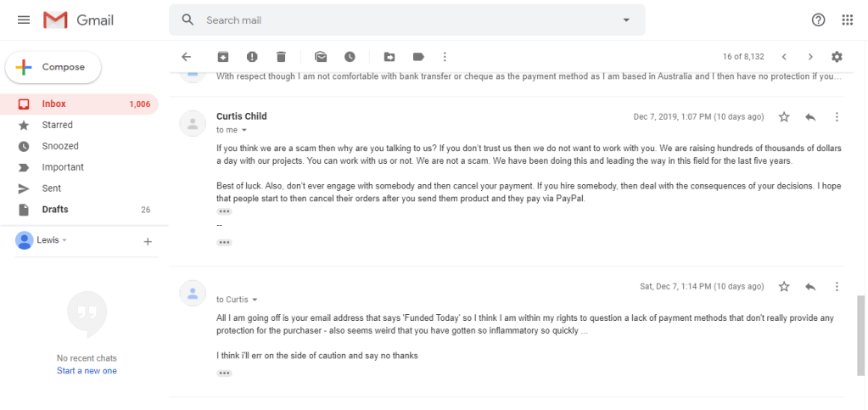
Task: Star the 1:14 PM reply message
Action: (784, 287)
